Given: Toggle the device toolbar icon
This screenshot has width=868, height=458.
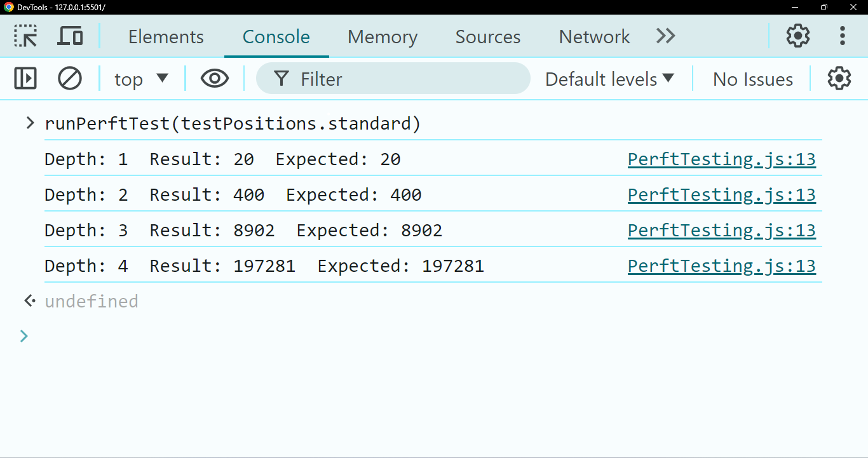Looking at the screenshot, I should tap(70, 36).
